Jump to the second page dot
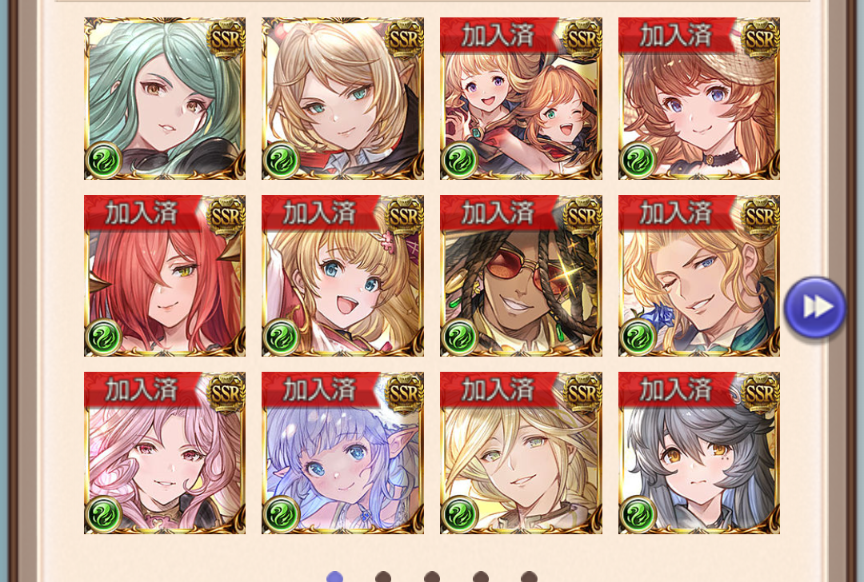Viewport: 864px width, 582px height. pyautogui.click(x=383, y=577)
